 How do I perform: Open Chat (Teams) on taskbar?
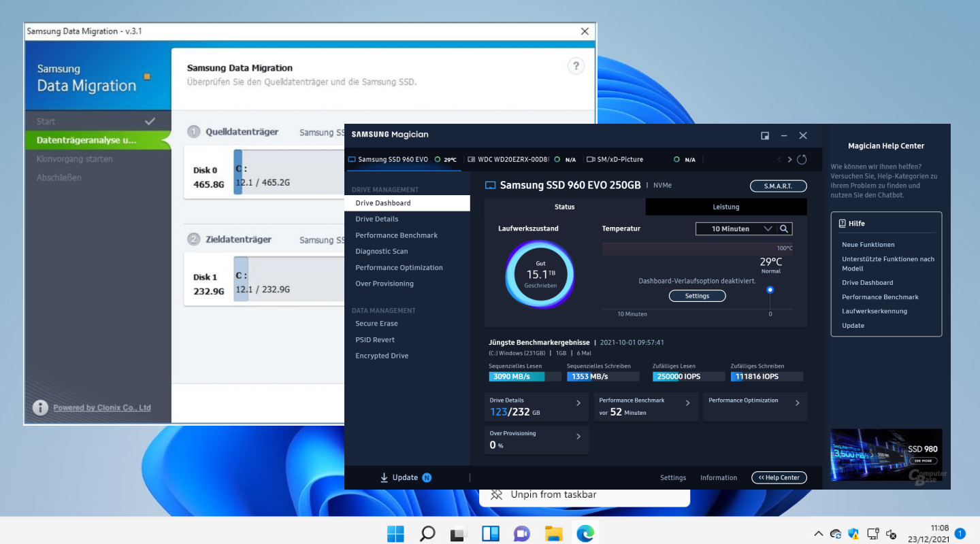click(522, 534)
